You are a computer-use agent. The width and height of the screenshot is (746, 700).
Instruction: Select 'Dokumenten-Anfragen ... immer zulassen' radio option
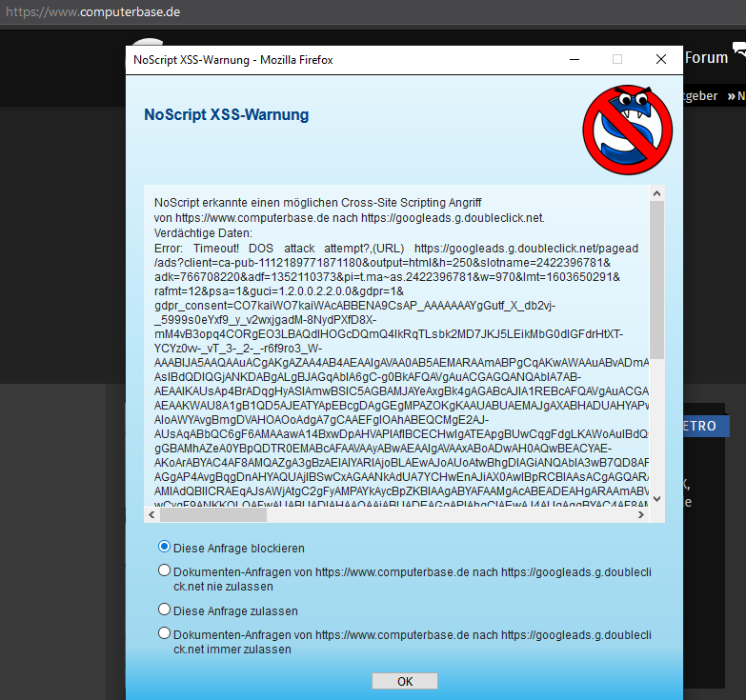coord(164,633)
